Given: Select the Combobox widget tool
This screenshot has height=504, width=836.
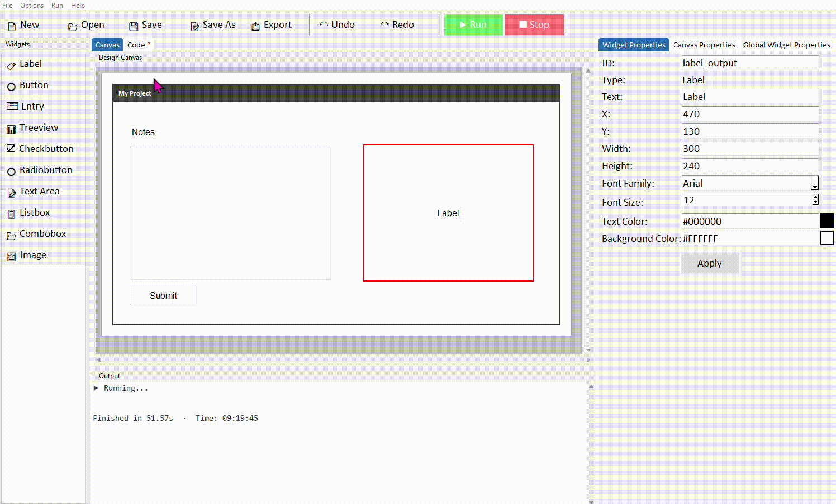Looking at the screenshot, I should point(41,234).
